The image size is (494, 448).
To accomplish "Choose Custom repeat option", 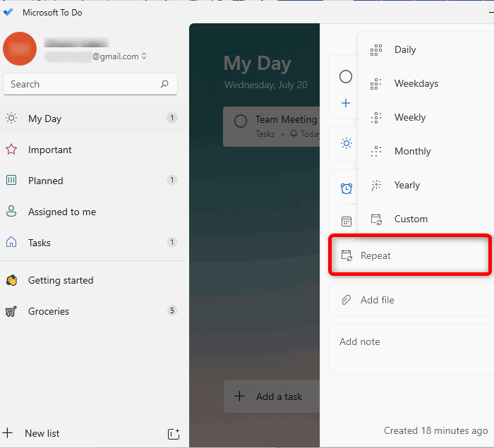I will pyautogui.click(x=426, y=219).
